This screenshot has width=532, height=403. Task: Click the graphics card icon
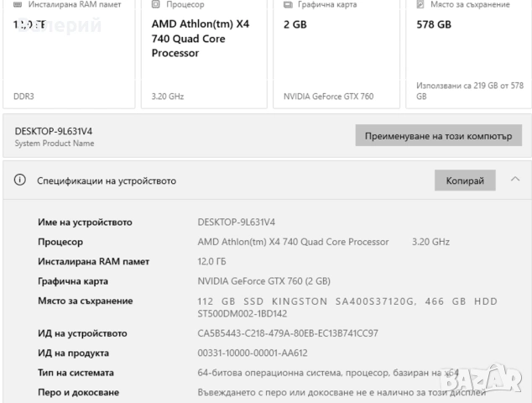click(x=288, y=4)
